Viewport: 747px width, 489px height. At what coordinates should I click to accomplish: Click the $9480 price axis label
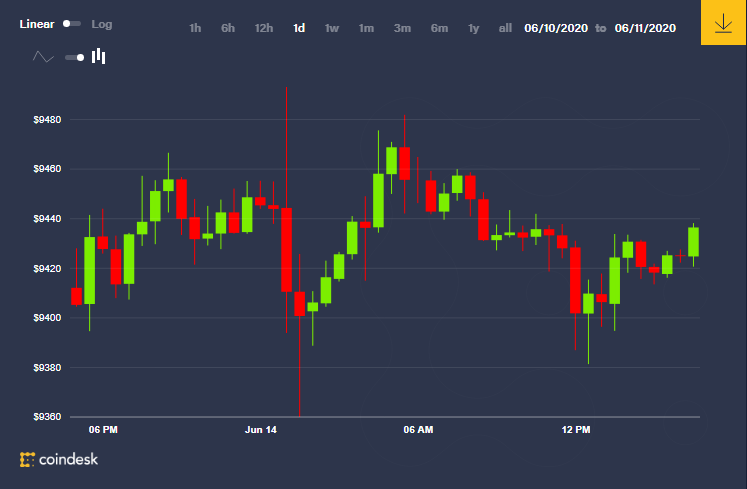coord(47,120)
